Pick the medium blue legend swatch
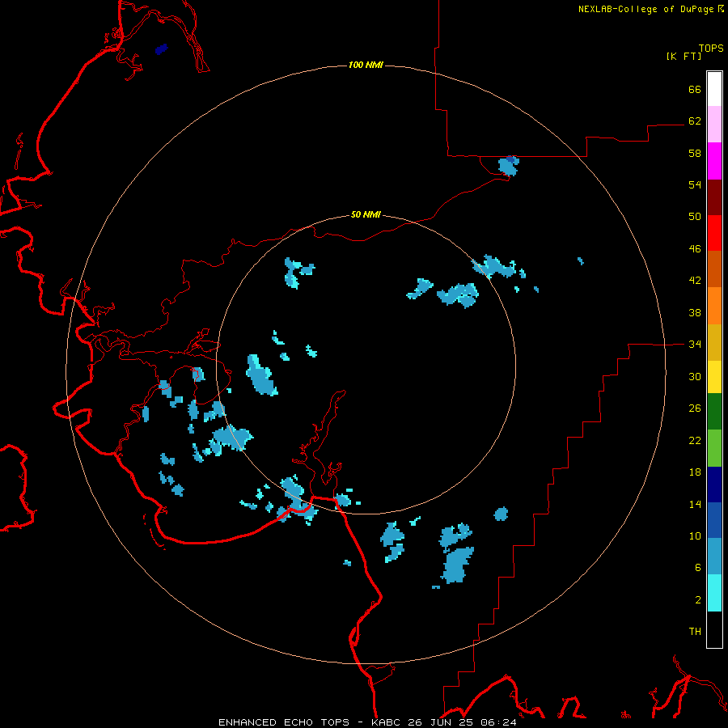 714,520
